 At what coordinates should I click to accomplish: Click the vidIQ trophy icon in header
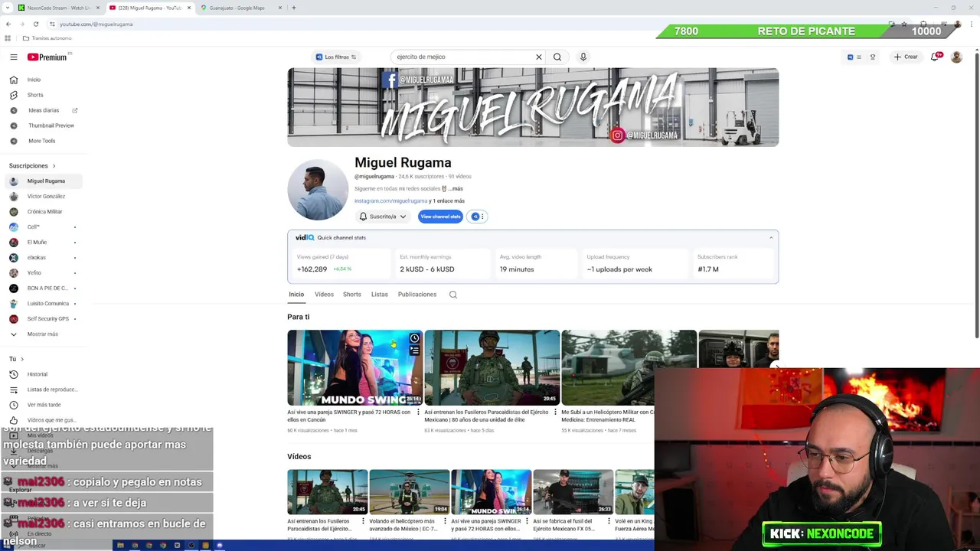coord(872,57)
